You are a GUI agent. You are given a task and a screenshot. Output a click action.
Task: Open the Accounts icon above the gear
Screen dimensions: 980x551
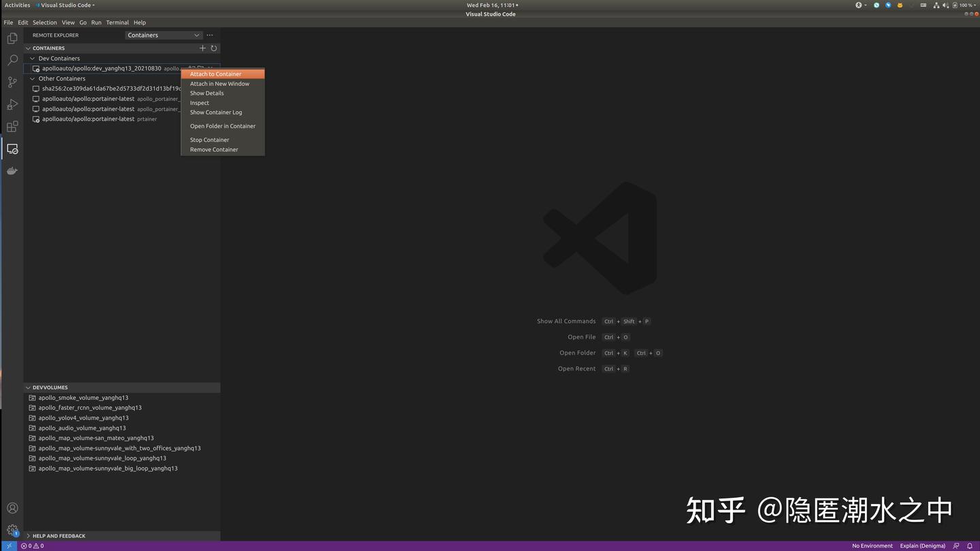pyautogui.click(x=12, y=507)
